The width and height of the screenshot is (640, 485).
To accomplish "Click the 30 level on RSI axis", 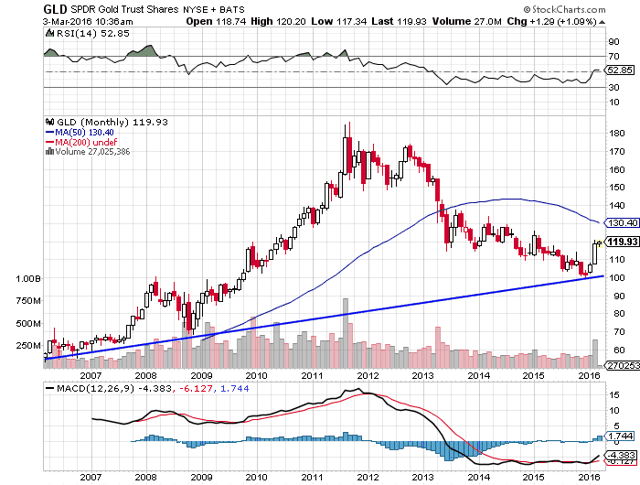I will [614, 87].
